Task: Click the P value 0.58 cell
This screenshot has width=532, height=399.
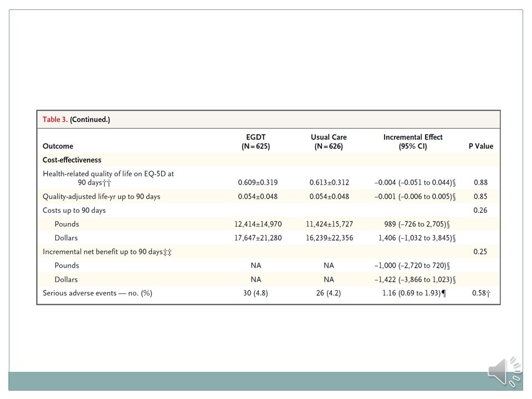Action: click(481, 293)
